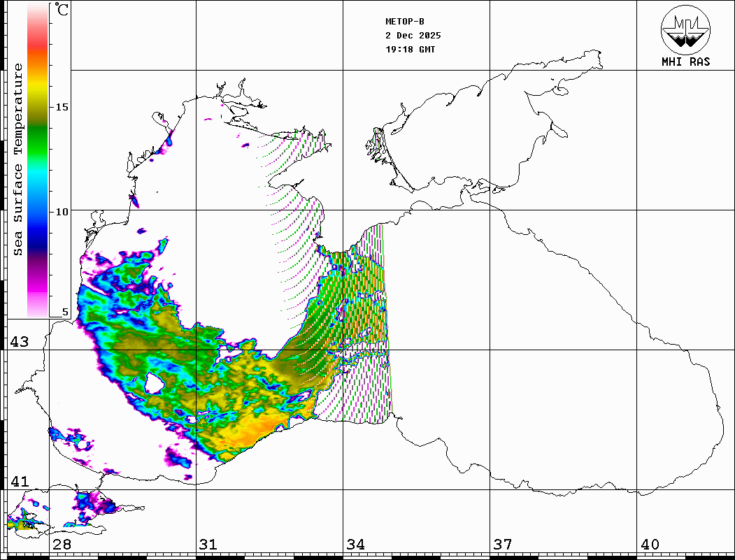Click the 15 tick on temperature scale

point(62,107)
